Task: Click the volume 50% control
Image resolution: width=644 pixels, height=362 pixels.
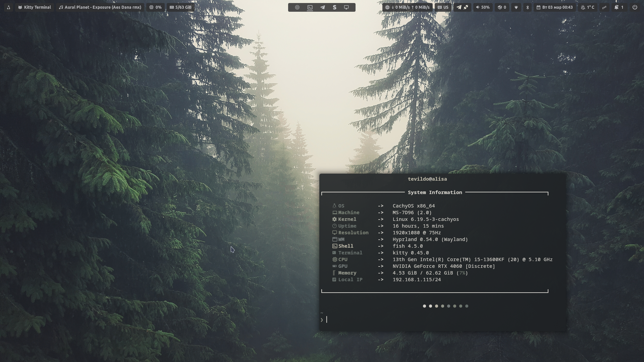Action: click(x=483, y=7)
